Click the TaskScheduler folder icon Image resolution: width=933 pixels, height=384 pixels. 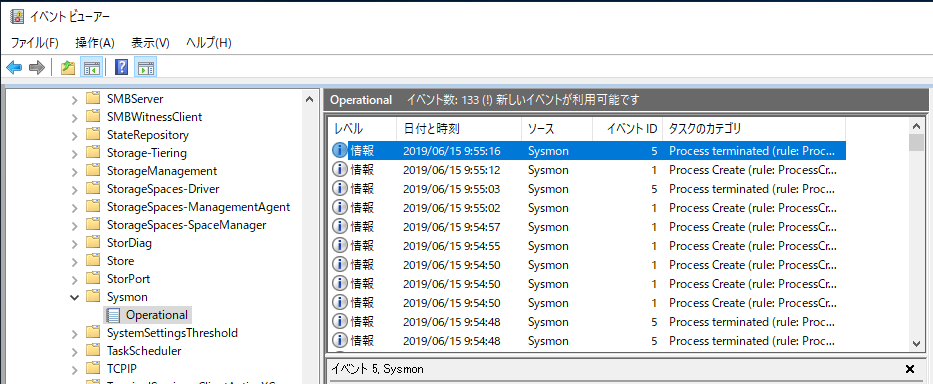93,351
